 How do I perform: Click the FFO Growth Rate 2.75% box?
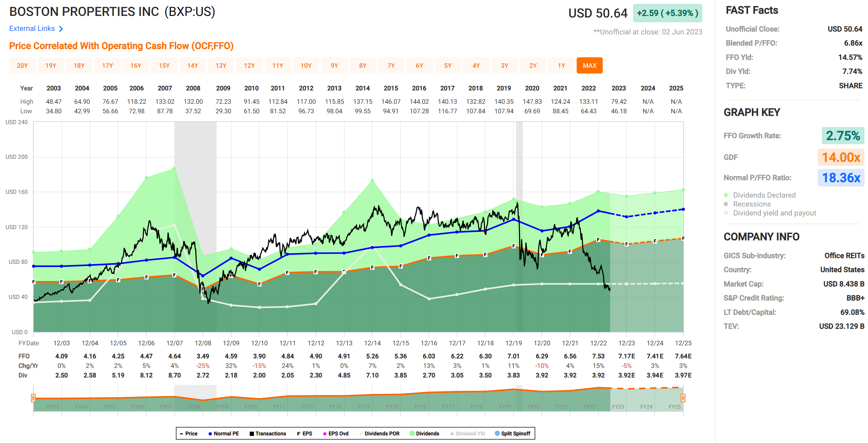coord(843,136)
